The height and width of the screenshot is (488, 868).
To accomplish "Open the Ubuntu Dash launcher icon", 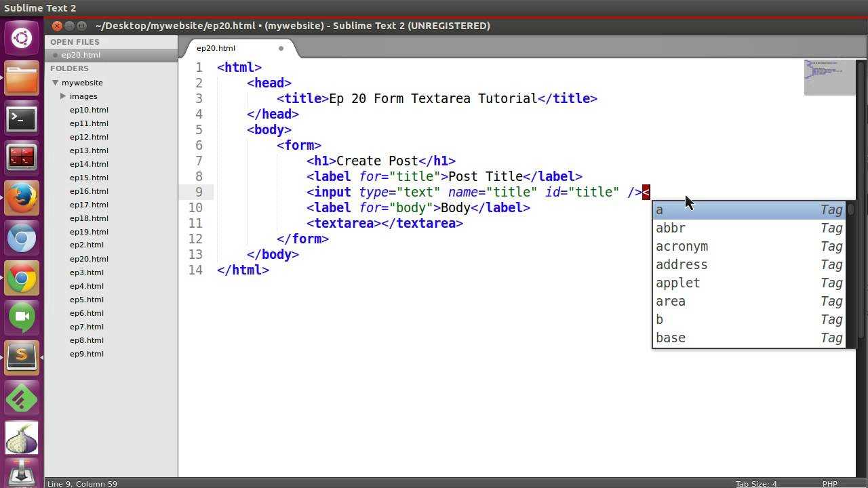I will point(22,37).
